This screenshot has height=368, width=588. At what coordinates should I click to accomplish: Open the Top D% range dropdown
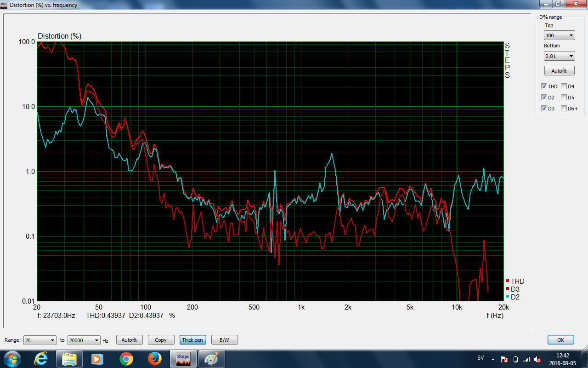(x=559, y=35)
